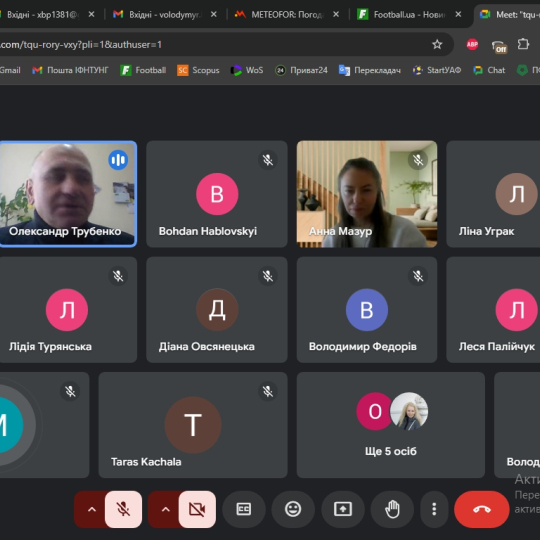Open the browser extensions puzzle icon
This screenshot has height=540, width=540.
click(523, 44)
